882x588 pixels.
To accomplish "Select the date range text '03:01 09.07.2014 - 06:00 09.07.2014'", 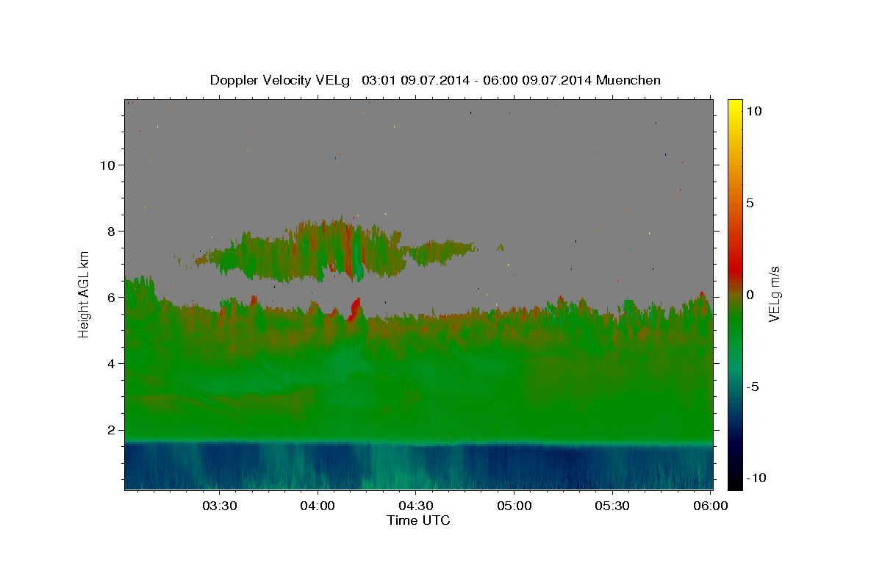I will pos(478,80).
